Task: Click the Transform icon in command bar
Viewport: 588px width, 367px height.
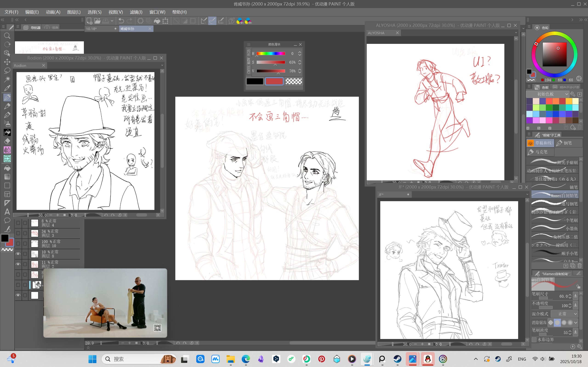Action: 165,21
